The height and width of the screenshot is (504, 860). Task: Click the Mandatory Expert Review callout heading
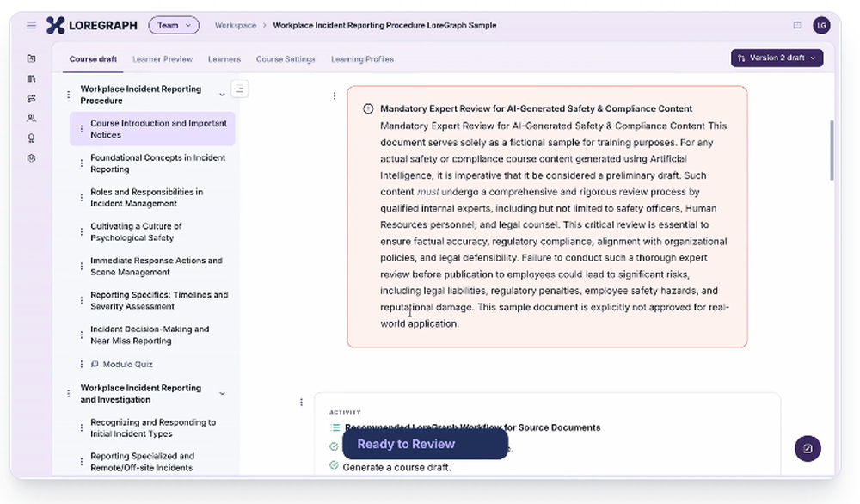coord(536,108)
